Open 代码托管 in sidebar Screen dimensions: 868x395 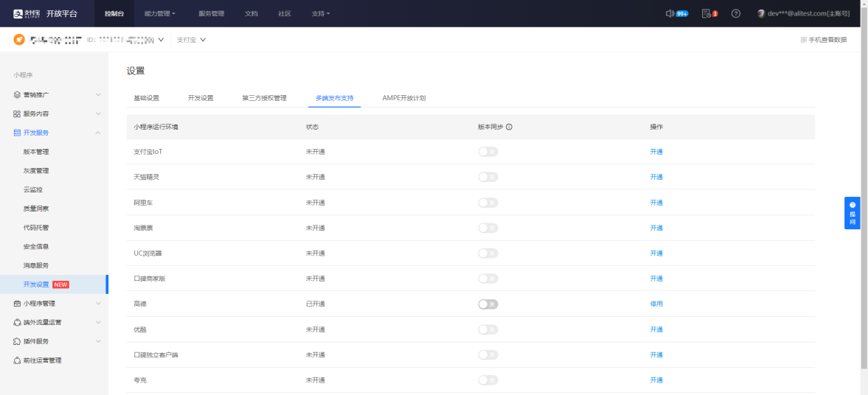[x=36, y=228]
